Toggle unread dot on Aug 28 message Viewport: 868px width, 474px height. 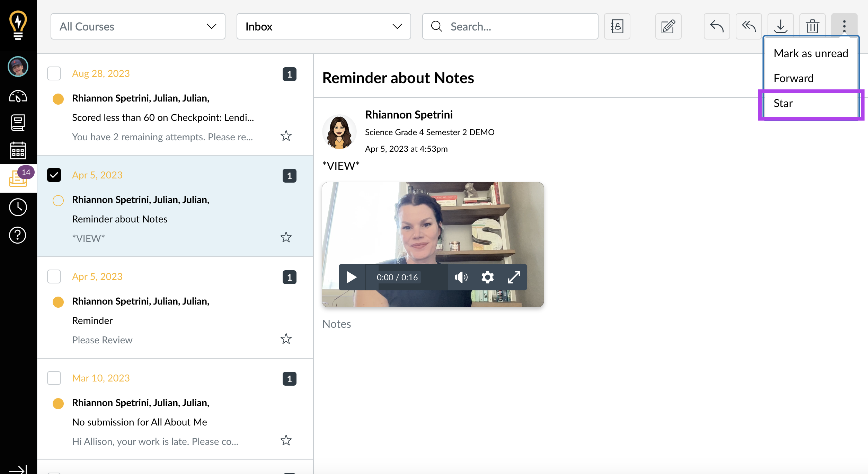pyautogui.click(x=58, y=99)
